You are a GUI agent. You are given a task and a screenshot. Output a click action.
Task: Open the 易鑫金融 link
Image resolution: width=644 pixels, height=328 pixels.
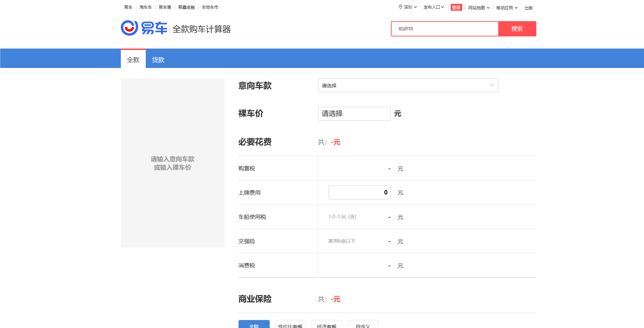pyautogui.click(x=186, y=7)
